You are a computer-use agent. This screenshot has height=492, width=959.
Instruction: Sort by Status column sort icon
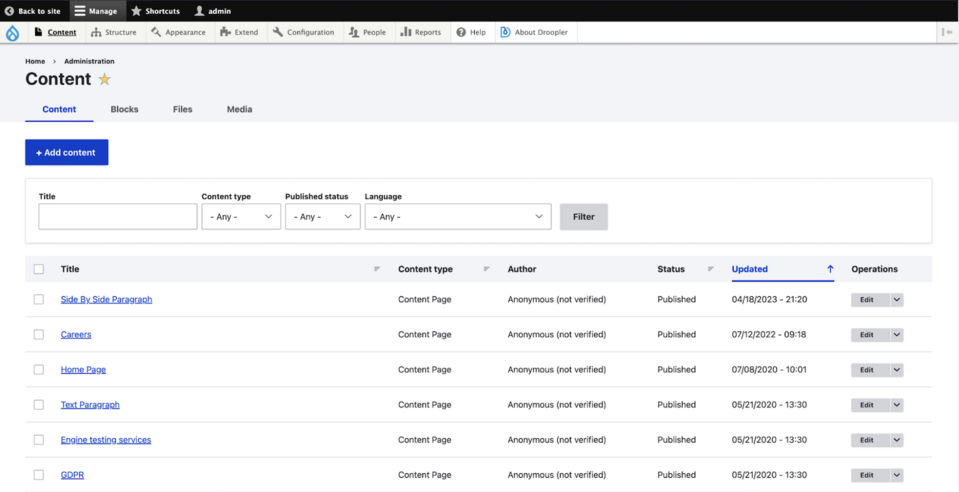click(x=711, y=269)
